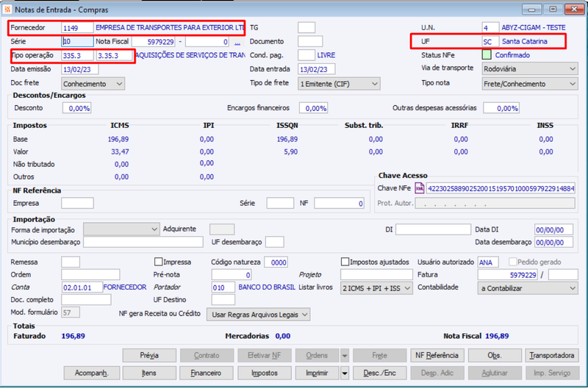Screen dimensions: 588x389
Task: Enable the Impostos ajustados checkbox
Action: tap(345, 262)
